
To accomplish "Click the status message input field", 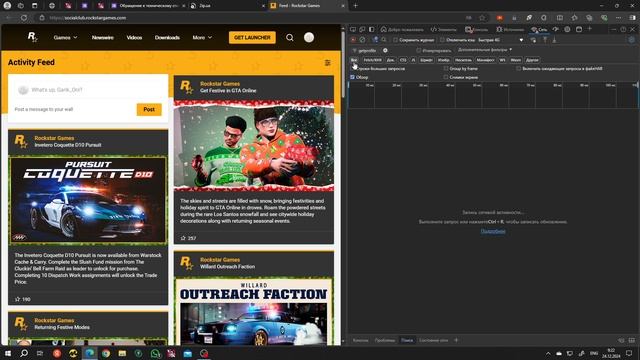I will click(x=88, y=89).
